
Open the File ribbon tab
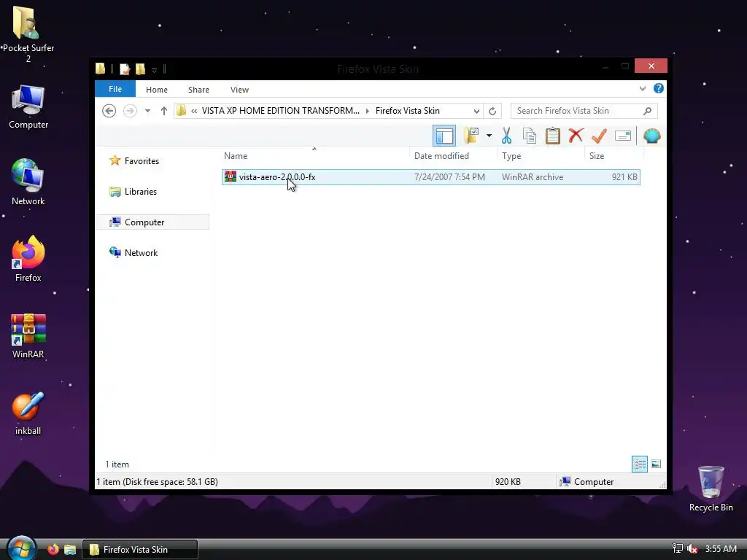[115, 89]
